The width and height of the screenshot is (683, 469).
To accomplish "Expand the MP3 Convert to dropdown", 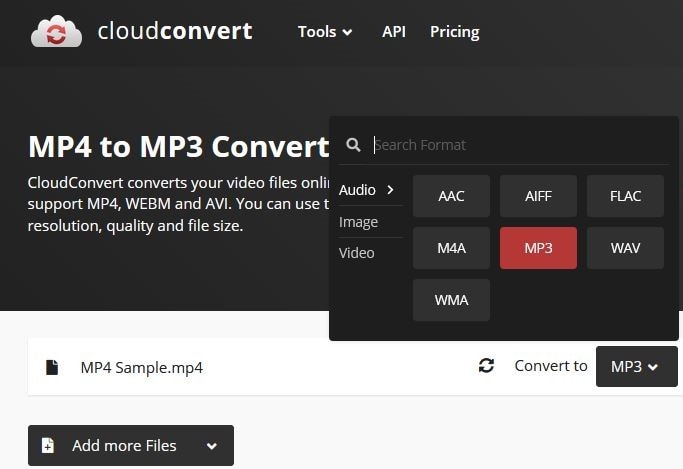I will click(636, 366).
